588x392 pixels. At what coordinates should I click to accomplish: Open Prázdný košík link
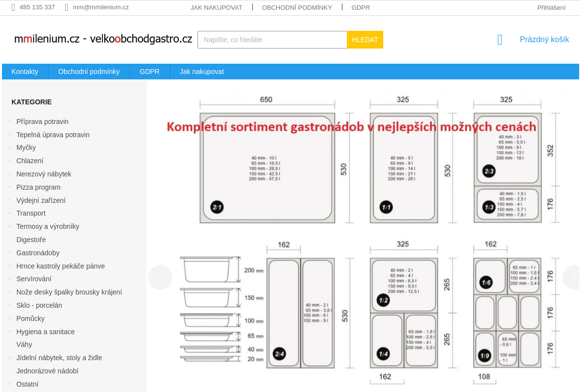click(544, 39)
